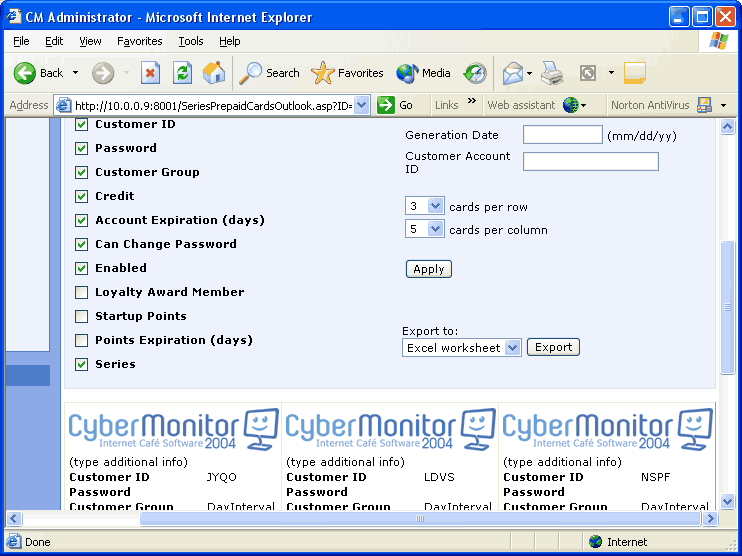Click the vertical scroll down arrow

coord(727,501)
